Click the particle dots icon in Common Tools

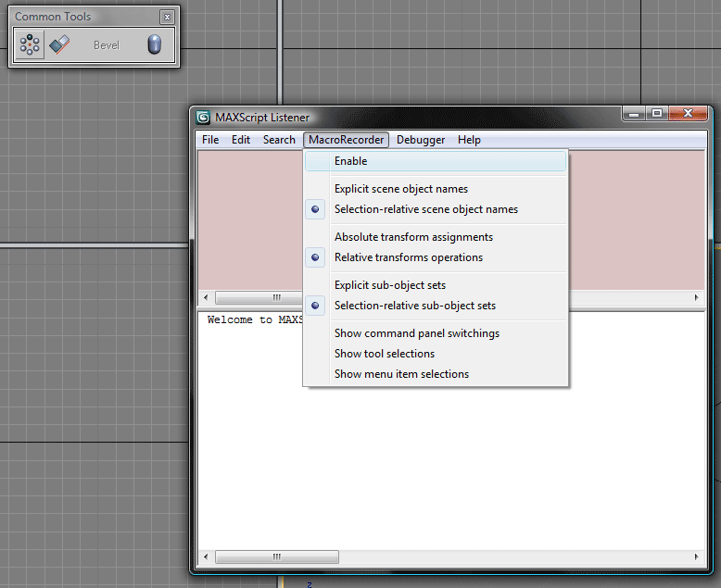pyautogui.click(x=30, y=44)
